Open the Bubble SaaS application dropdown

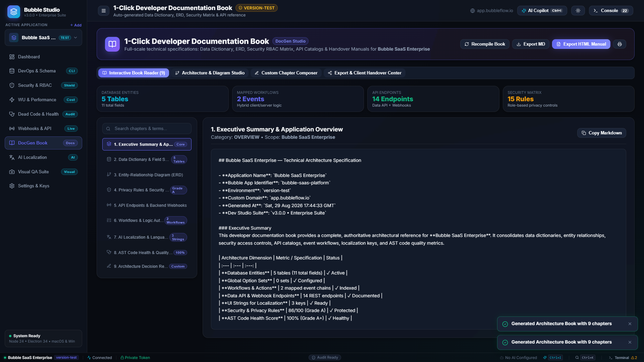tap(43, 38)
